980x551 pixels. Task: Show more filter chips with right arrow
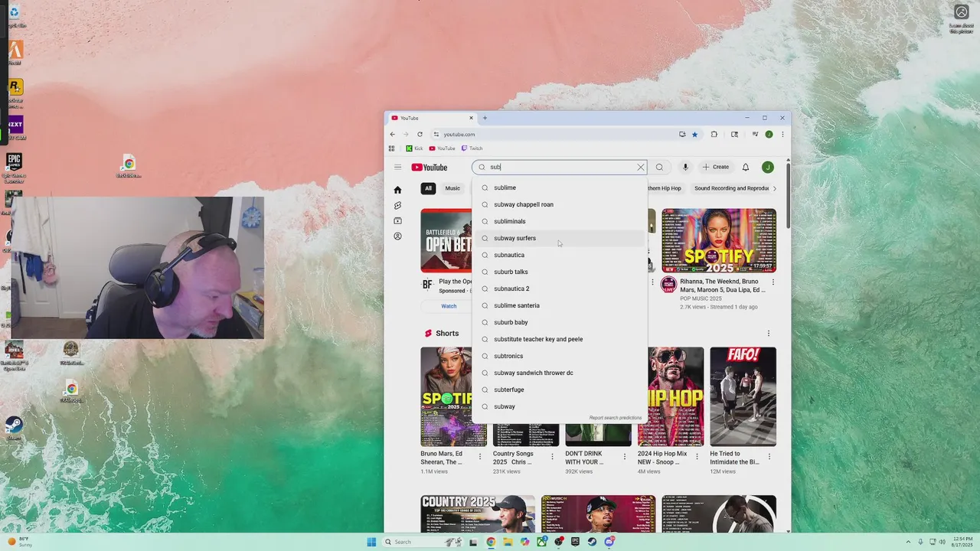click(x=774, y=188)
